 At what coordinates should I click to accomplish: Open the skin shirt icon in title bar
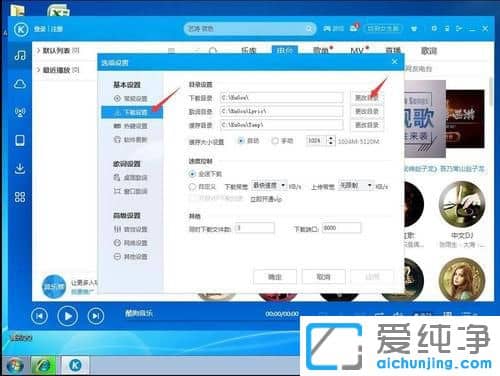click(414, 29)
